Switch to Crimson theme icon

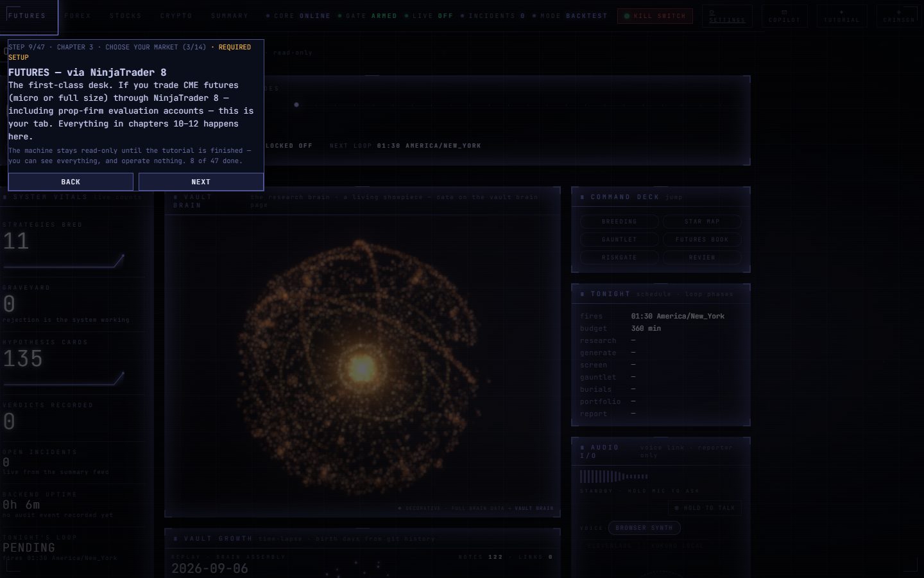click(898, 16)
